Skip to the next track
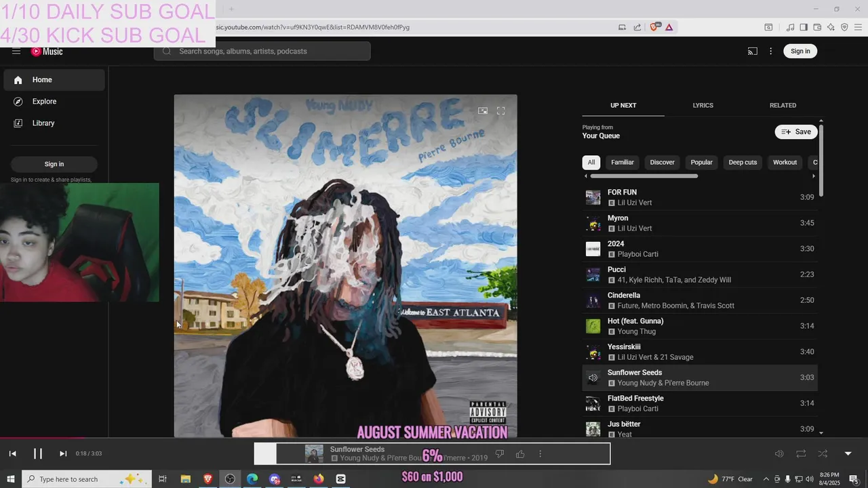Viewport: 868px width, 488px height. (x=63, y=453)
